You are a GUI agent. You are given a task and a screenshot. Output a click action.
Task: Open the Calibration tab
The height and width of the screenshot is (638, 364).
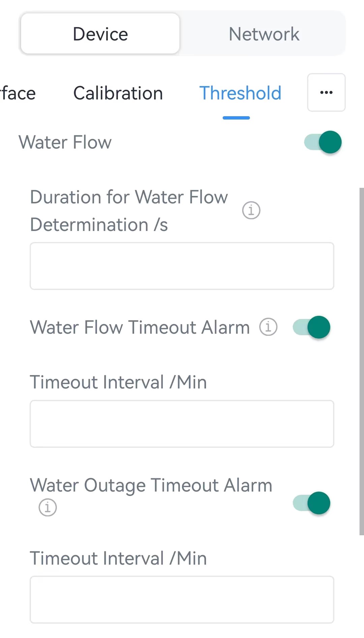pos(118,93)
